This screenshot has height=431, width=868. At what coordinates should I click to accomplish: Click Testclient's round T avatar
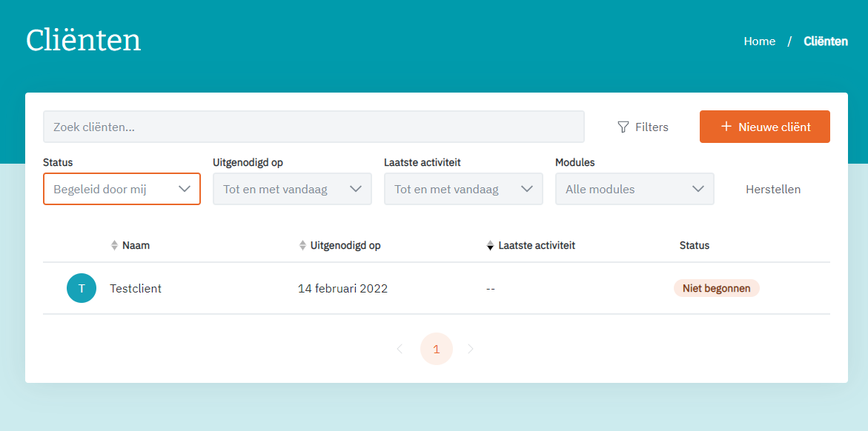pyautogui.click(x=82, y=288)
